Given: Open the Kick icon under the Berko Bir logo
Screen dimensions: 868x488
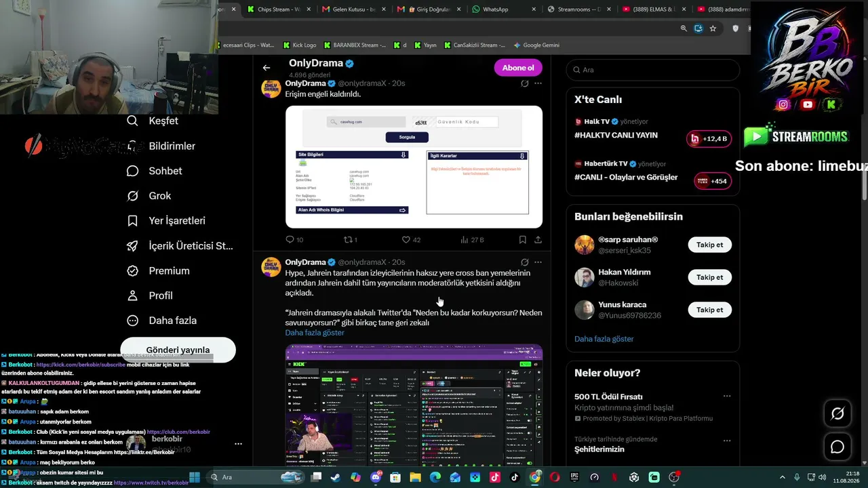Looking at the screenshot, I should (831, 104).
